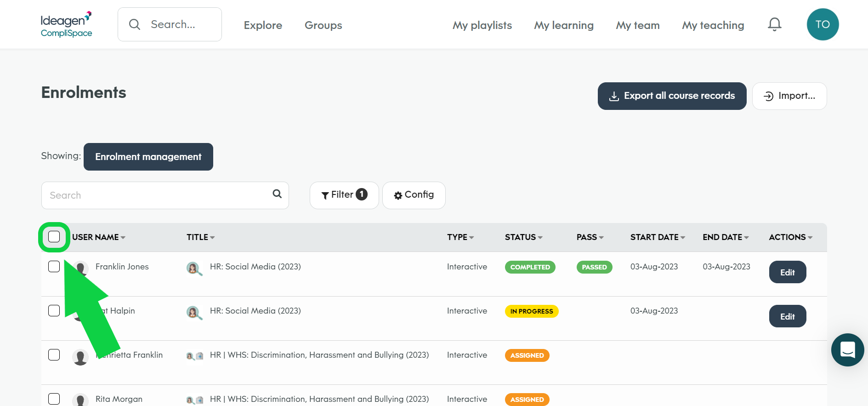This screenshot has height=406, width=868.
Task: Sort by the STATUS column
Action: (x=524, y=237)
